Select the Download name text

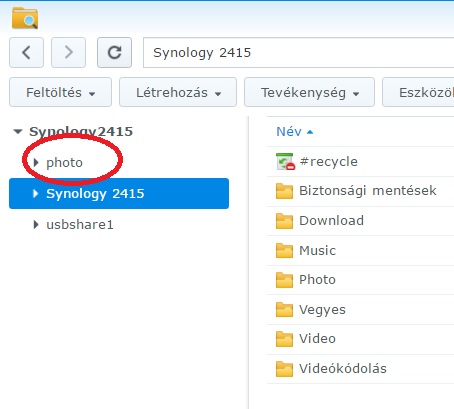(x=331, y=221)
